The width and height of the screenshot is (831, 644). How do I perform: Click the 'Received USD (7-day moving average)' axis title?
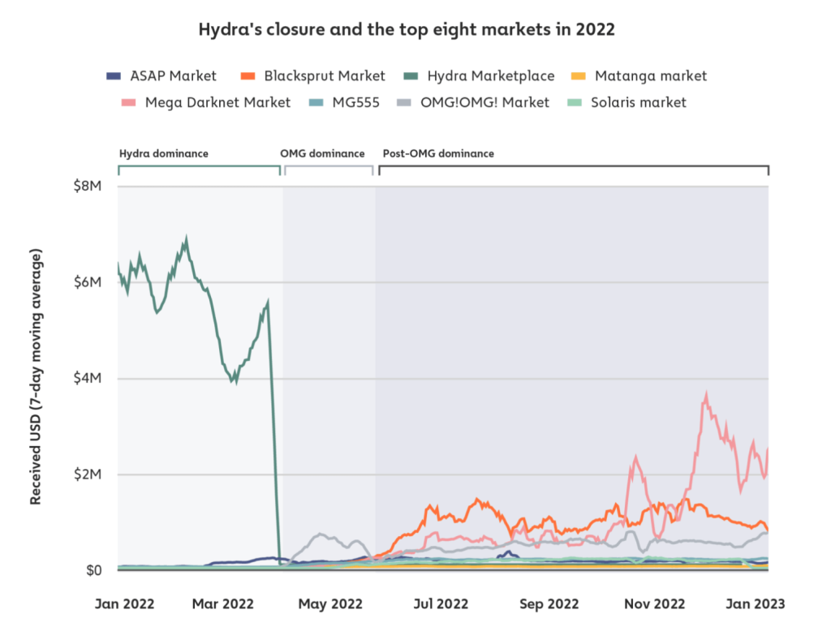tap(36, 376)
